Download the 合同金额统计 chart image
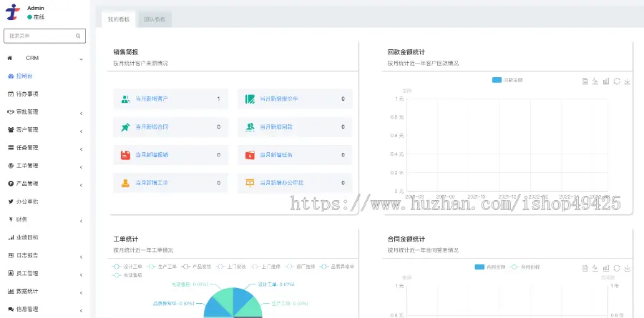 [628, 267]
